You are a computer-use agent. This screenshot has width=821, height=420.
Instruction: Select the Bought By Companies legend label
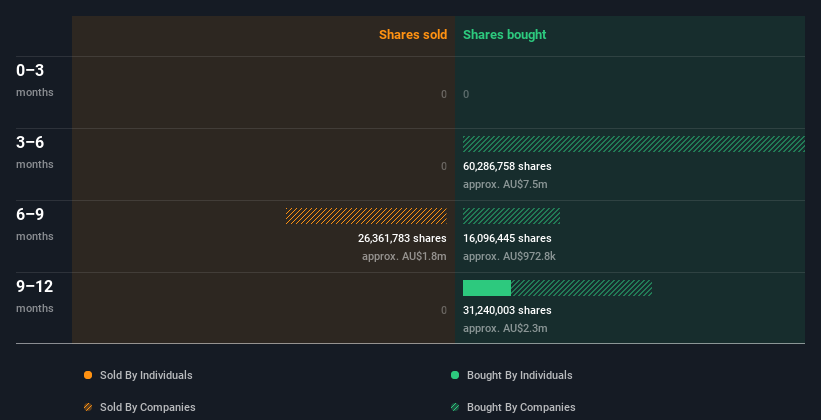point(521,407)
